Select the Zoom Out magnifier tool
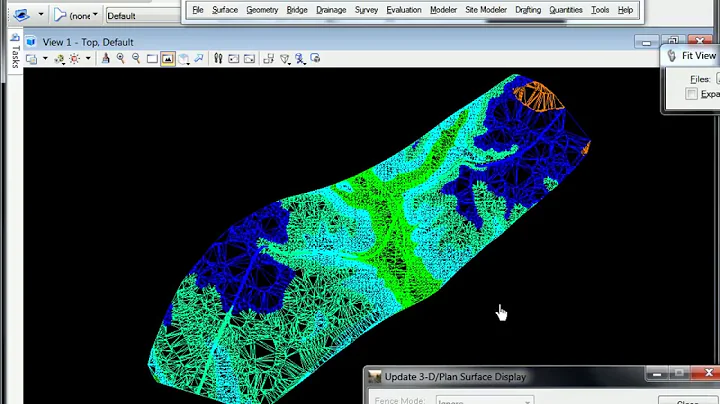The image size is (720, 404). coord(136,58)
